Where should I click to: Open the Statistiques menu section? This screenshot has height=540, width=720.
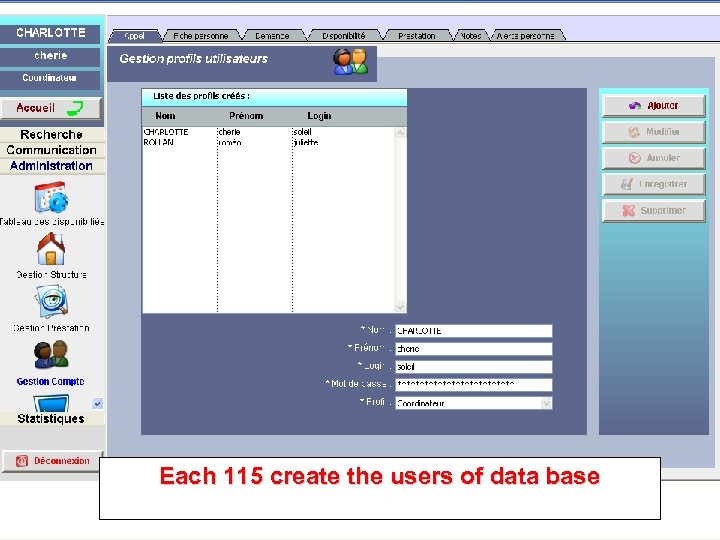51,419
